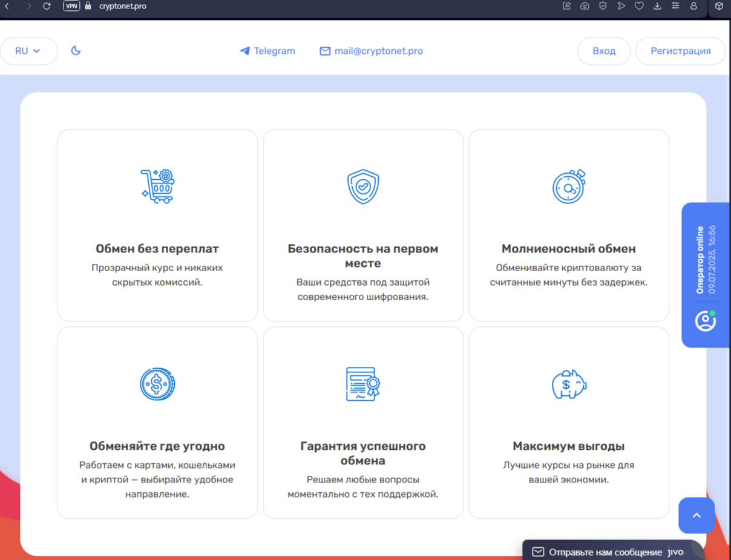Click the shield checkmark security icon

pos(363,186)
